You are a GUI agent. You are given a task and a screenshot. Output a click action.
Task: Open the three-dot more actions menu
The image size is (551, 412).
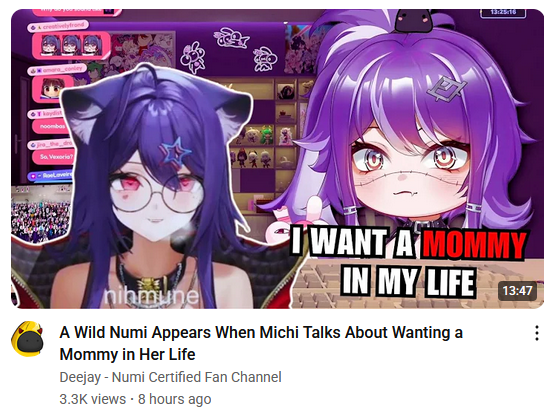536,333
